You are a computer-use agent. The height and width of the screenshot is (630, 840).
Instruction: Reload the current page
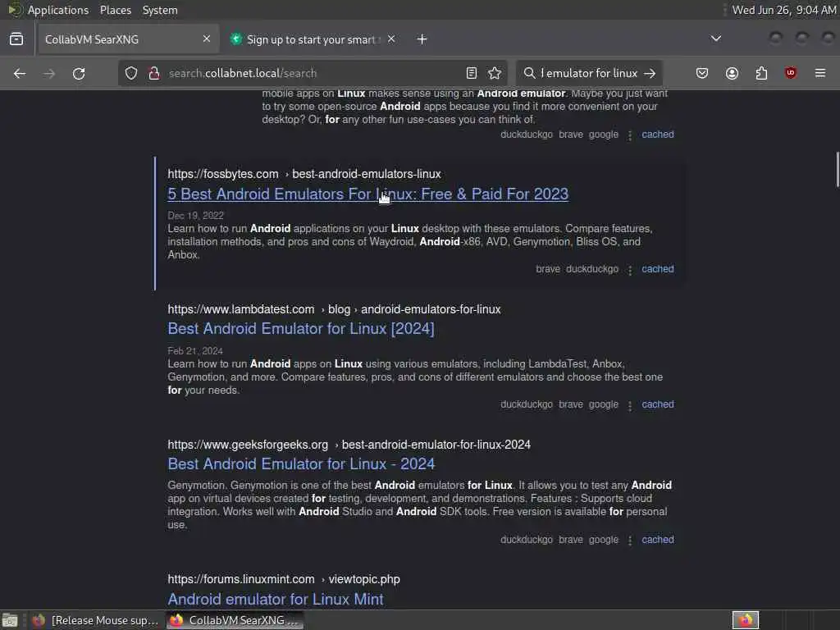(x=79, y=73)
